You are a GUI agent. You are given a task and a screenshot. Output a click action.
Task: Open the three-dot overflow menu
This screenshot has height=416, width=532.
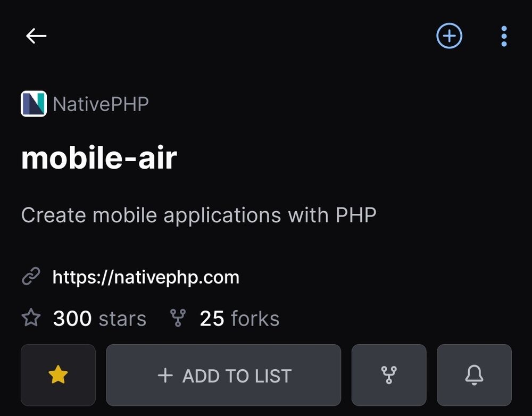point(504,36)
